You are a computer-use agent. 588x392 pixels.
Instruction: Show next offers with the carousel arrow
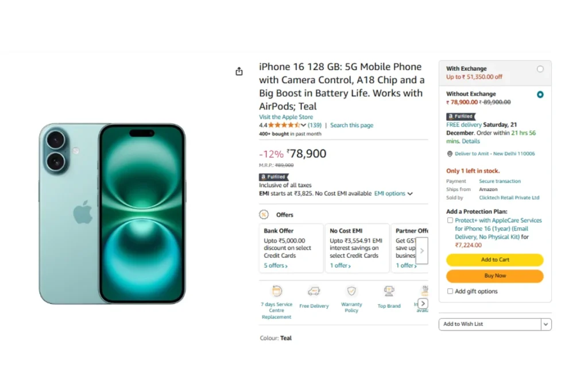tap(422, 251)
